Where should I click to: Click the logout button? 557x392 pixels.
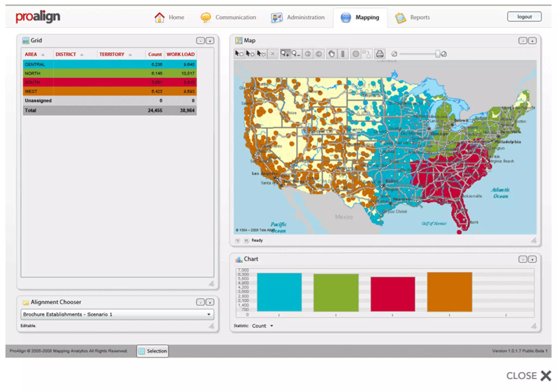pyautogui.click(x=524, y=17)
